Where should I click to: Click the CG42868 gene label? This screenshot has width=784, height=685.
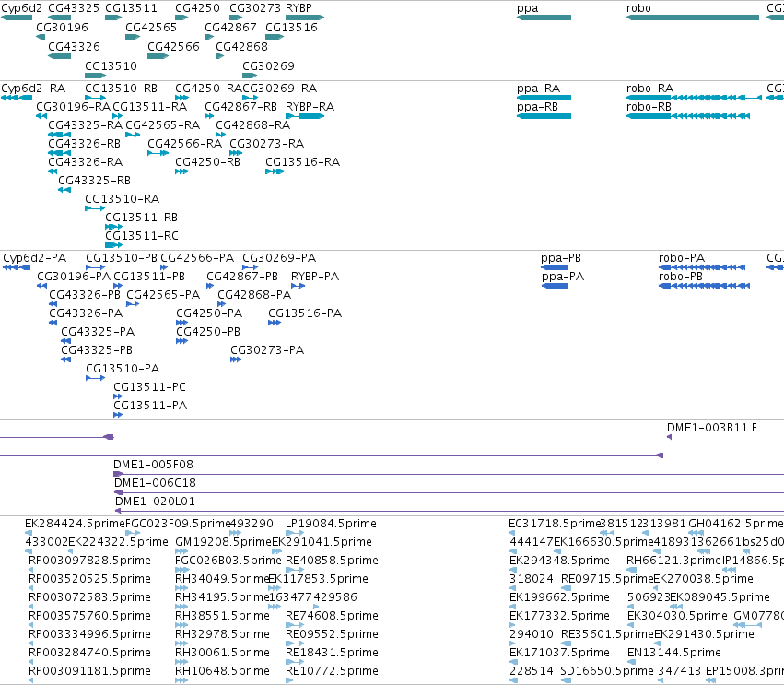click(241, 46)
